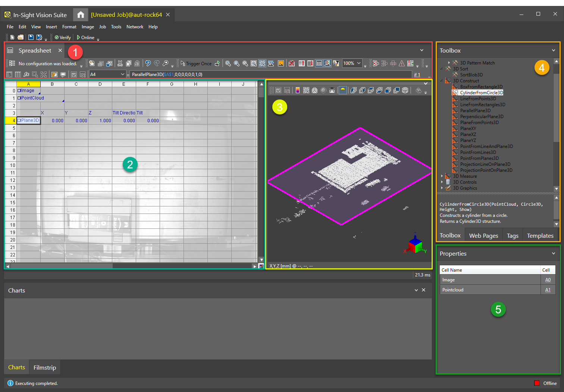Open the 100% zoom level dropdown
The width and height of the screenshot is (564, 392).
click(x=359, y=63)
